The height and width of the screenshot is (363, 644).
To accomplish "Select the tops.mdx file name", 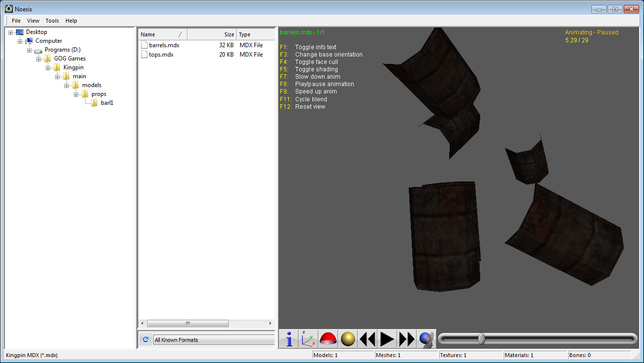I will click(x=161, y=55).
